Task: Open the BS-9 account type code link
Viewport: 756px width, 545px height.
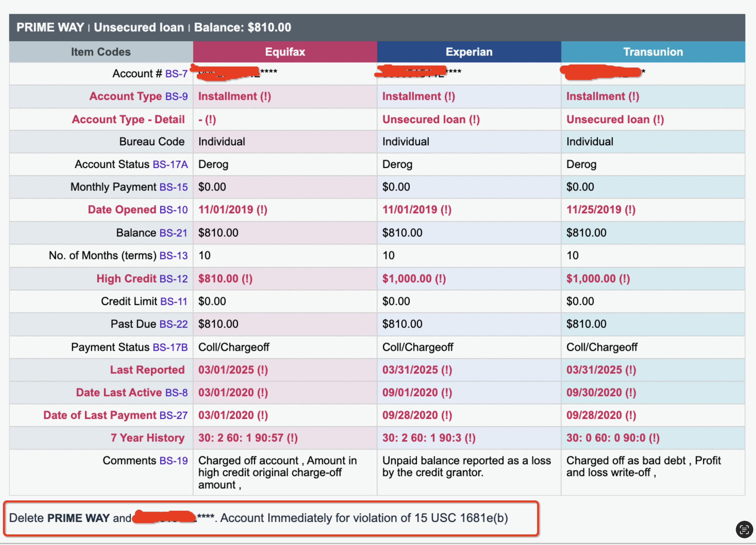Action: (176, 96)
